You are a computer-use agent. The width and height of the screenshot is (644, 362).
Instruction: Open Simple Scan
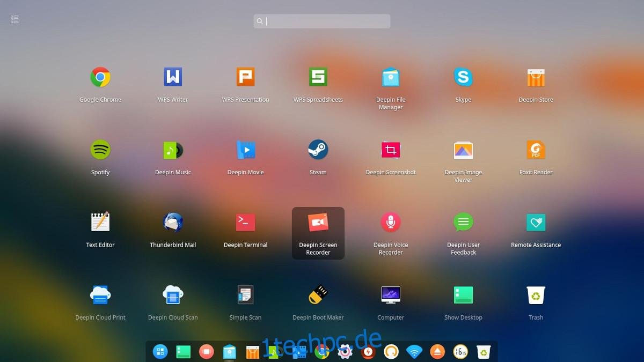click(245, 294)
